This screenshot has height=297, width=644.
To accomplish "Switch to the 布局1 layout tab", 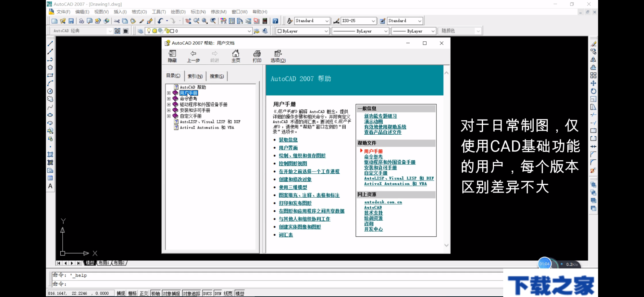I will (104, 263).
